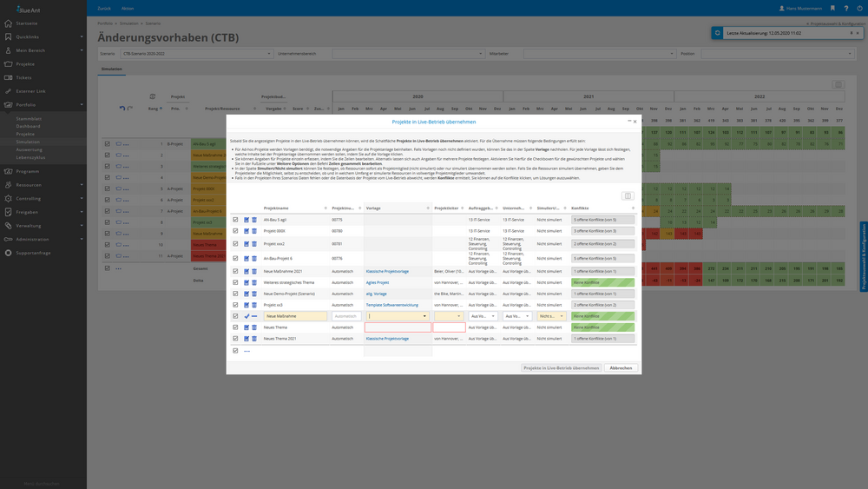868x489 pixels.
Task: Select Tickets in the left sidebar
Action: point(24,77)
